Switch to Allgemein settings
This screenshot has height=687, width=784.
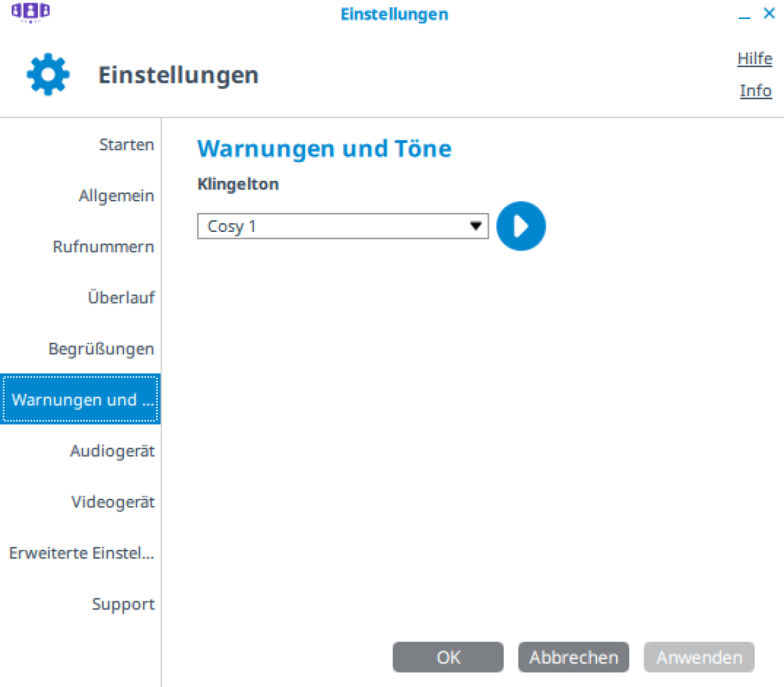(116, 195)
